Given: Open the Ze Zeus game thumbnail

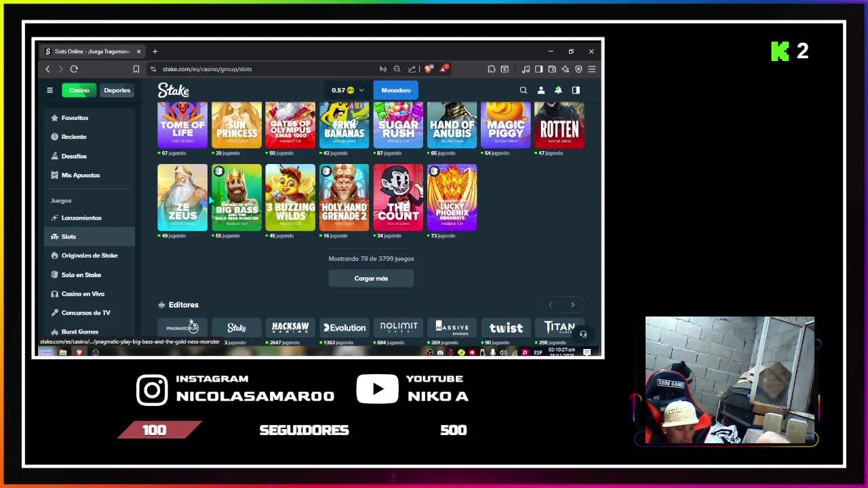Looking at the screenshot, I should click(x=182, y=197).
